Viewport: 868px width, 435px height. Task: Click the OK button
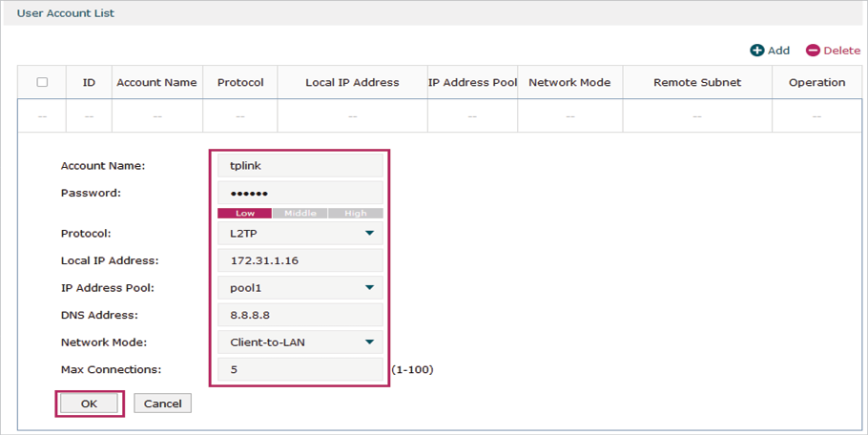(x=89, y=404)
